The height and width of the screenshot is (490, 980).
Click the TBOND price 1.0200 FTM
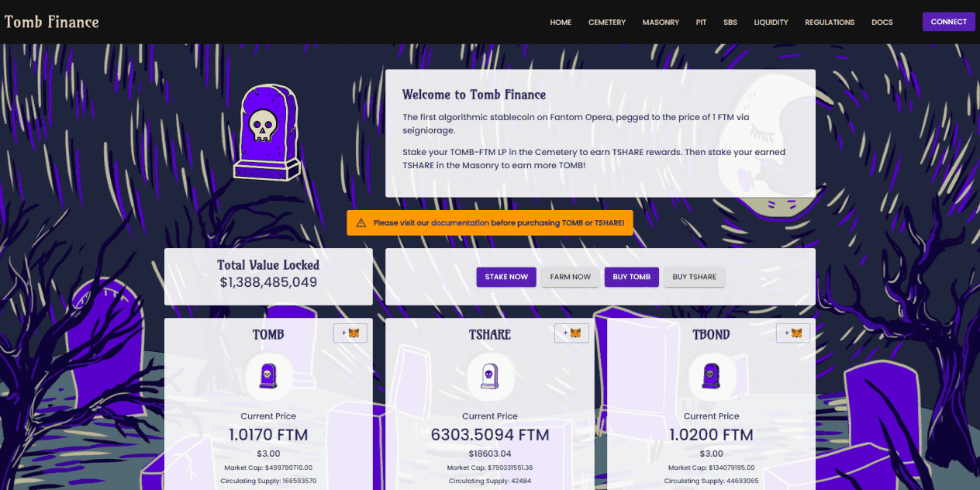[x=711, y=435]
